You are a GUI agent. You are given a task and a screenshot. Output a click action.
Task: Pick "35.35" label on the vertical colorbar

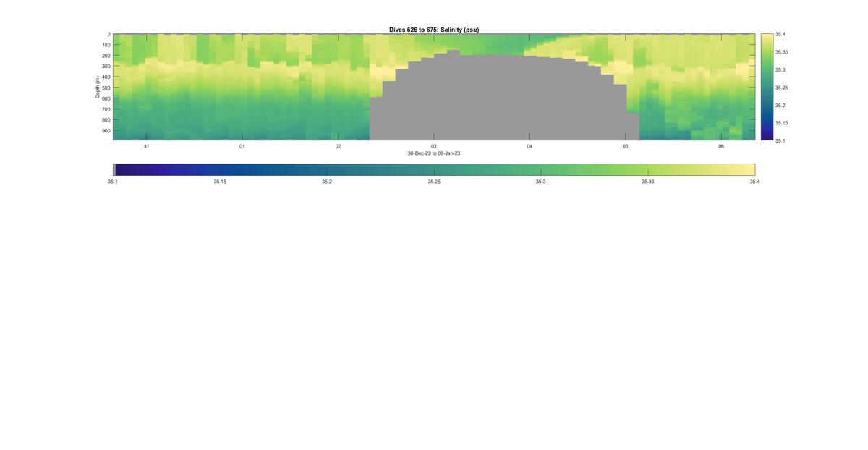pos(781,52)
